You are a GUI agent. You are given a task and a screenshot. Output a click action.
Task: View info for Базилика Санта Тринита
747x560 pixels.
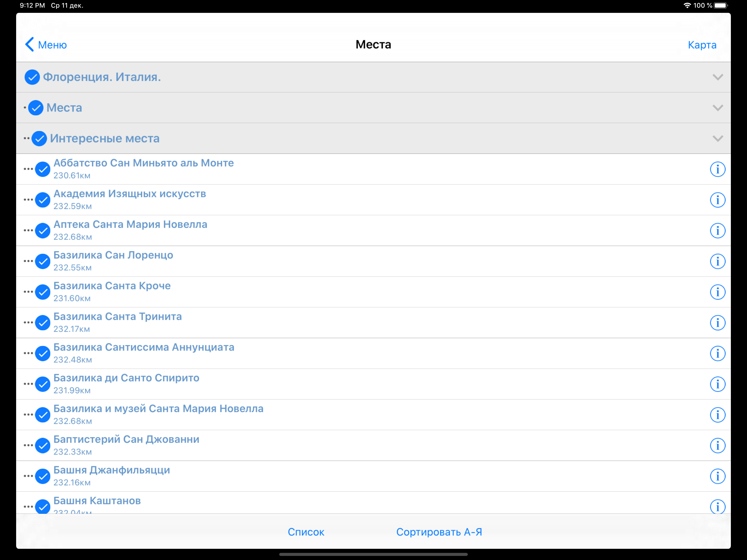coord(717,323)
